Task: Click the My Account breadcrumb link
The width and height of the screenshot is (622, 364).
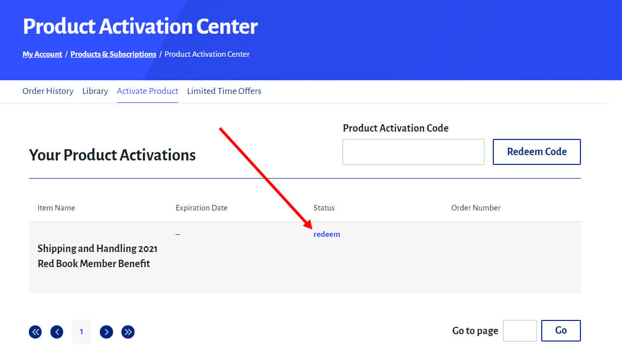Action: [42, 54]
